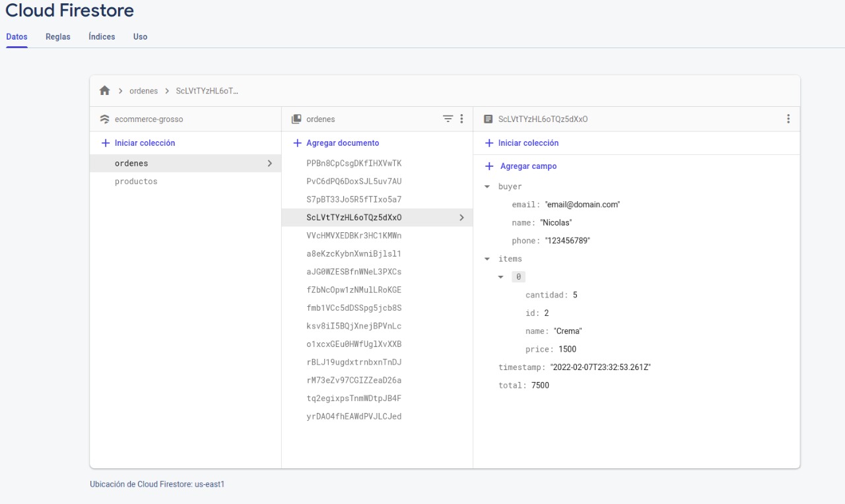Open filter icon in ordenes column header

click(x=448, y=119)
